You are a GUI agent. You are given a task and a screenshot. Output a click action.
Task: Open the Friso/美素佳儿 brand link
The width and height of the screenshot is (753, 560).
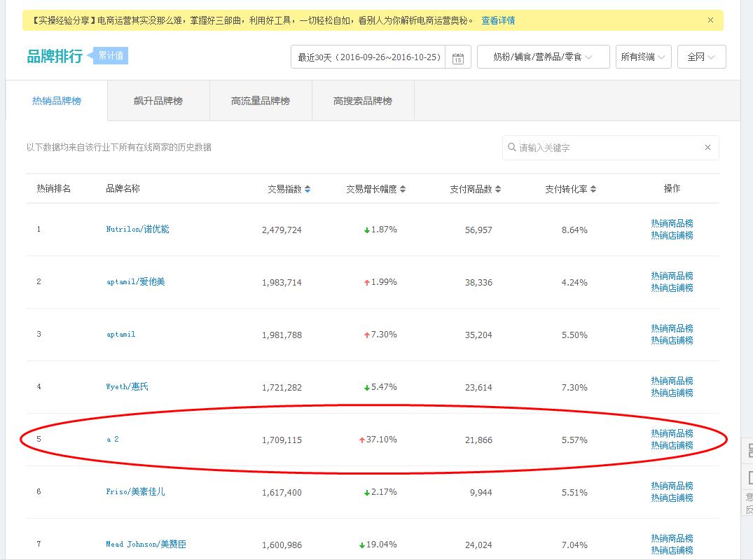coord(135,492)
